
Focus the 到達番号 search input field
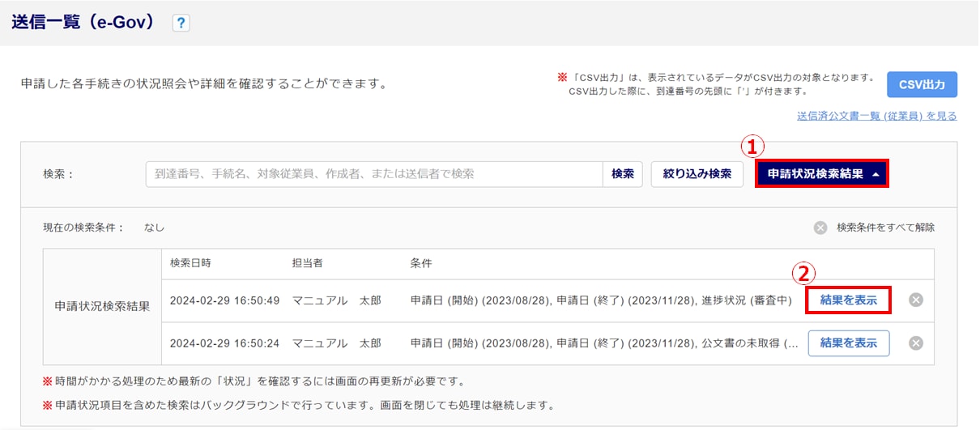374,174
